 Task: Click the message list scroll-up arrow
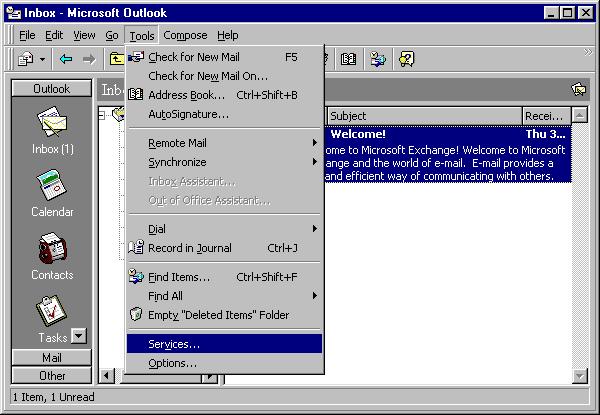pyautogui.click(x=580, y=115)
